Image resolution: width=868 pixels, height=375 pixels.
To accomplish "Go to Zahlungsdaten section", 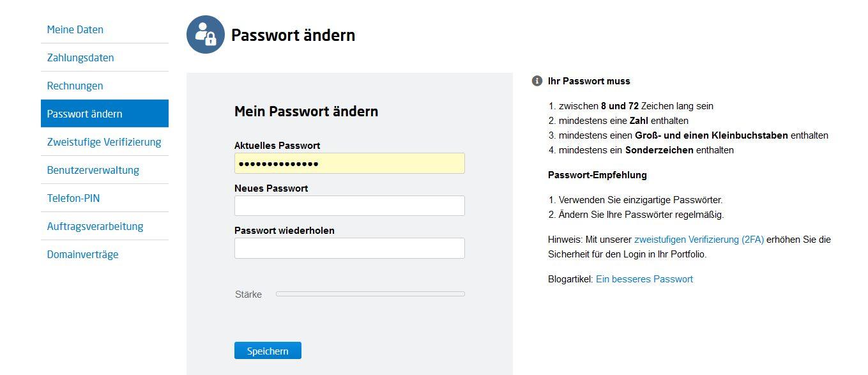I will click(80, 57).
